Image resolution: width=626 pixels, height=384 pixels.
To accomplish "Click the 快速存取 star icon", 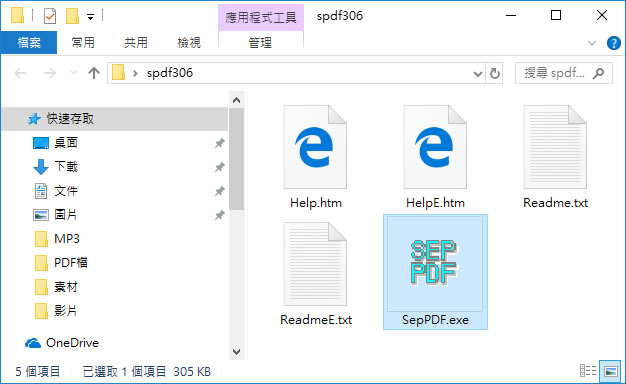I will 34,119.
